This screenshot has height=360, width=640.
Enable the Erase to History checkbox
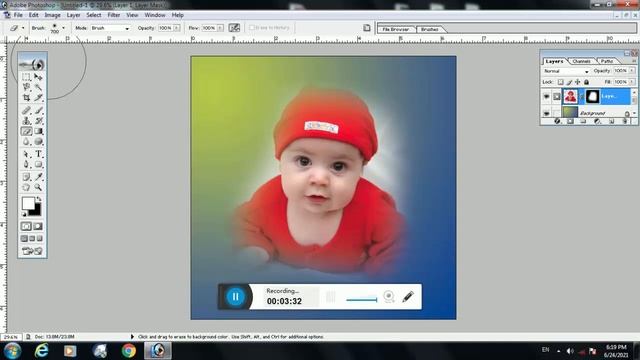click(252, 28)
